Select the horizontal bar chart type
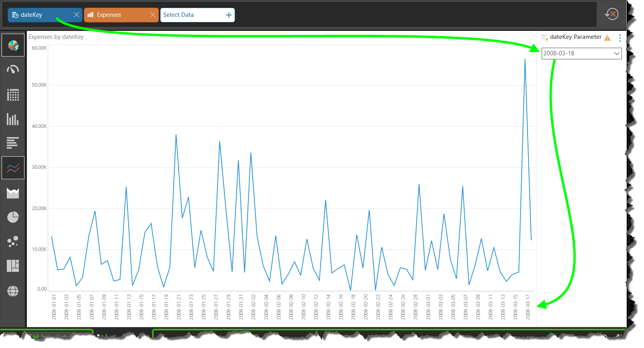The width and height of the screenshot is (644, 348). click(x=13, y=143)
